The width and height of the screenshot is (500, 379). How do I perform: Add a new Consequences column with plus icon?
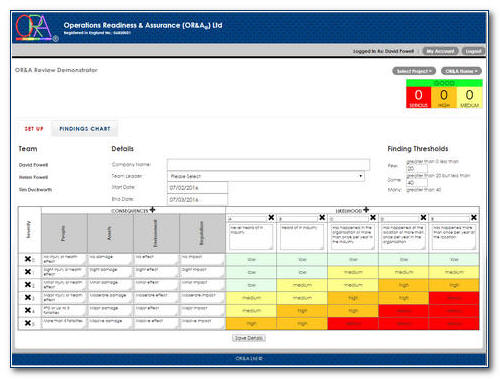[x=152, y=210]
